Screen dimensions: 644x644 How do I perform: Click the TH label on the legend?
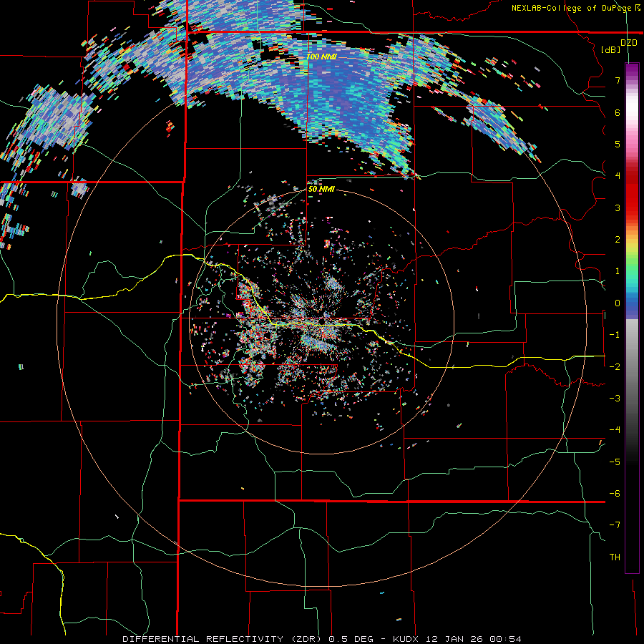[615, 557]
